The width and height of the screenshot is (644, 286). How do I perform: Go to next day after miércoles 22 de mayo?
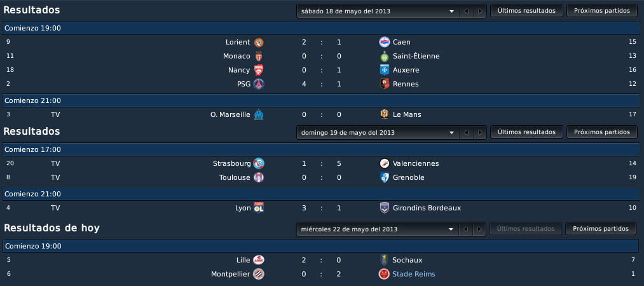pos(480,229)
